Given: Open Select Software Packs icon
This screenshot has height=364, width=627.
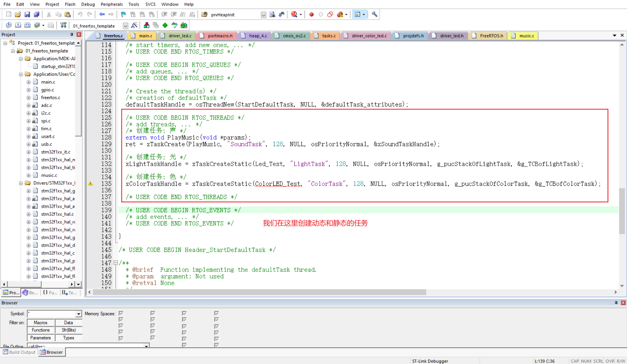Looking at the screenshot, I should click(174, 25).
